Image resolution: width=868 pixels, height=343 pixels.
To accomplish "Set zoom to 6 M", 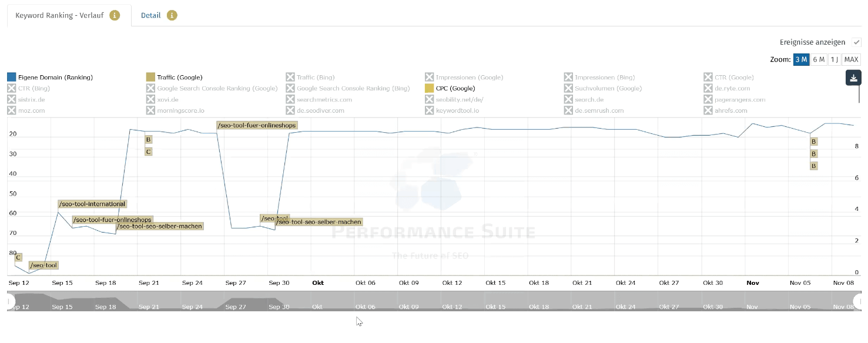I will [819, 59].
